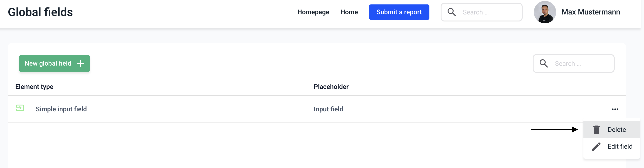
Task: Open the Home navigation link
Action: (349, 12)
